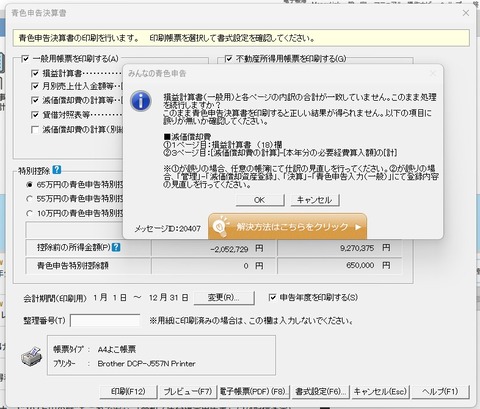Select the 55万円 special deduction radio button
480x409 pixels.
[30, 199]
